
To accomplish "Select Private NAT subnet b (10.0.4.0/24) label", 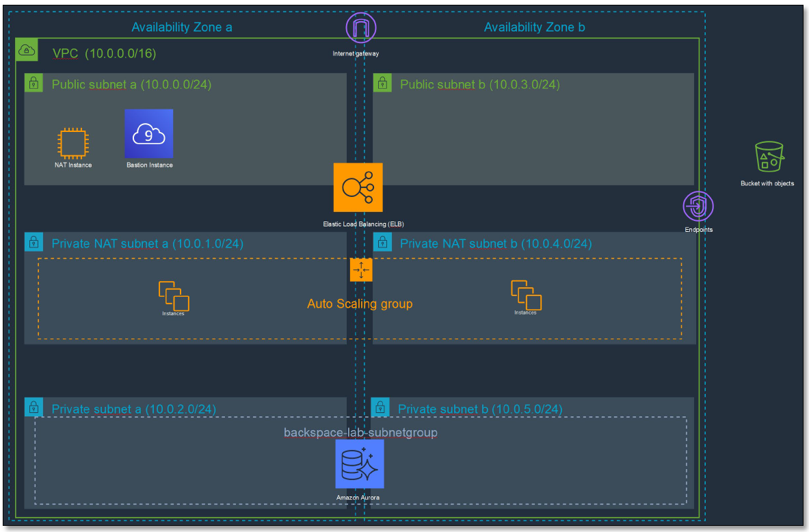I will tap(496, 243).
